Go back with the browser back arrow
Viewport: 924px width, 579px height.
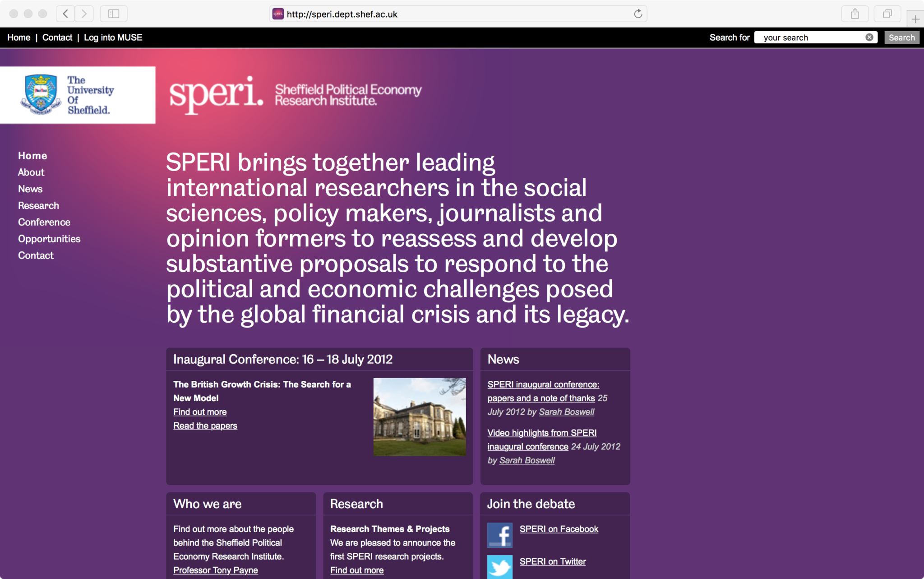pos(65,14)
